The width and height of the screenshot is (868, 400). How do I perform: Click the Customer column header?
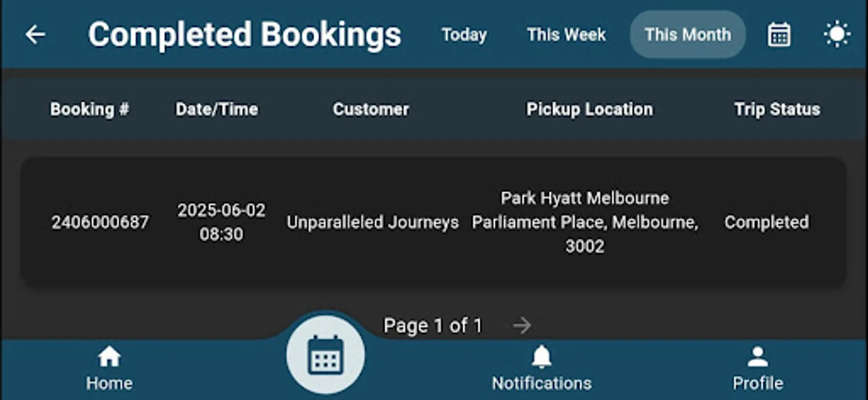pyautogui.click(x=371, y=109)
